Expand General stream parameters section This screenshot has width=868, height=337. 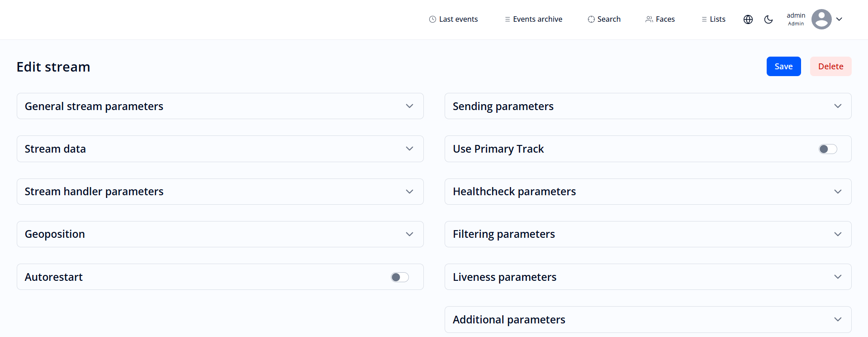pos(409,106)
